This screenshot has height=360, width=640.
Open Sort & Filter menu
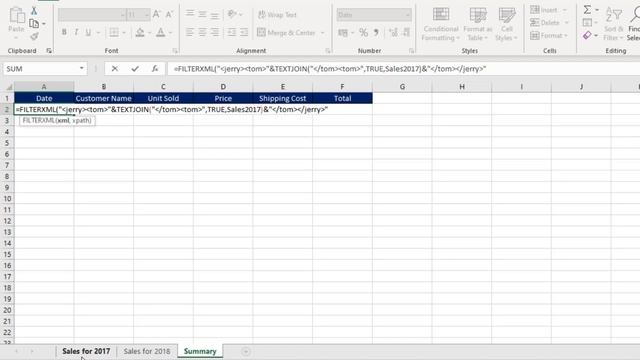(613, 24)
